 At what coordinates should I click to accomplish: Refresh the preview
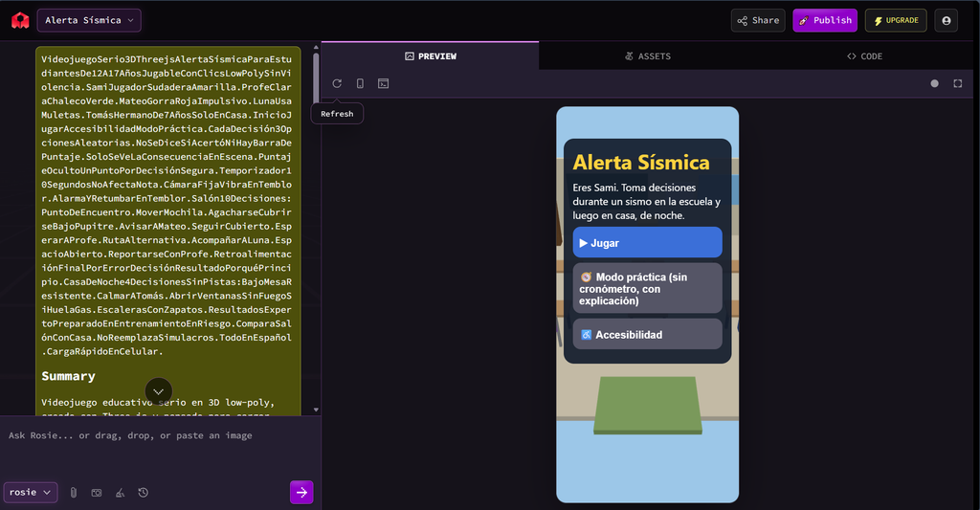tap(337, 84)
